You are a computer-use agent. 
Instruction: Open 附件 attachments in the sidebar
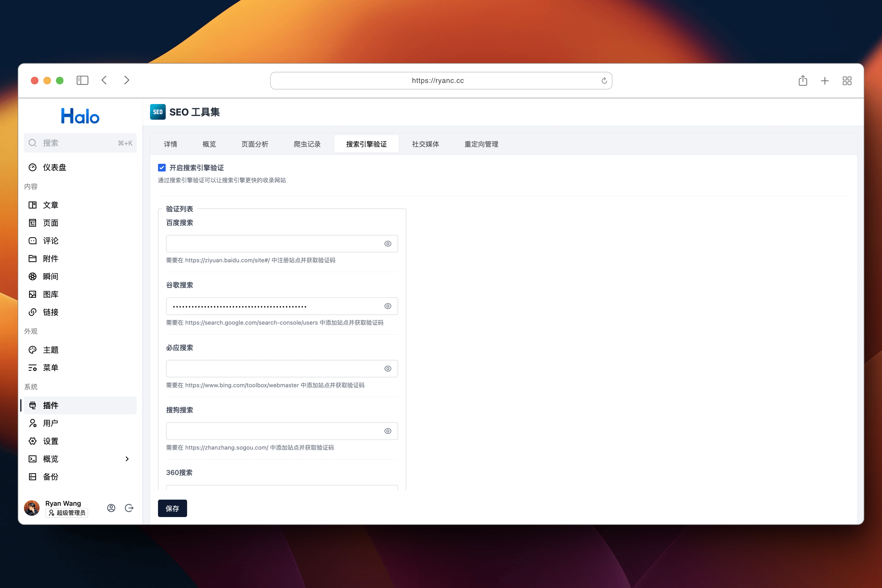(80, 258)
